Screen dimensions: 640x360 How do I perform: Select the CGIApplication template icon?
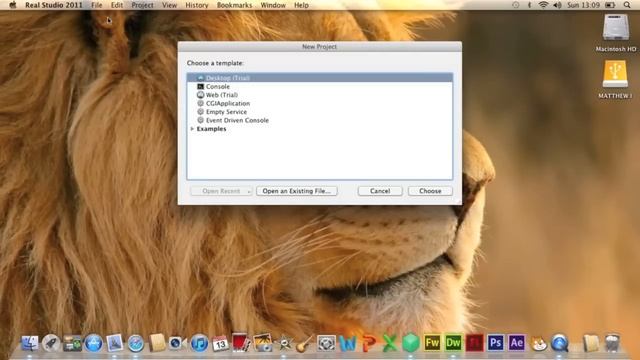point(200,103)
